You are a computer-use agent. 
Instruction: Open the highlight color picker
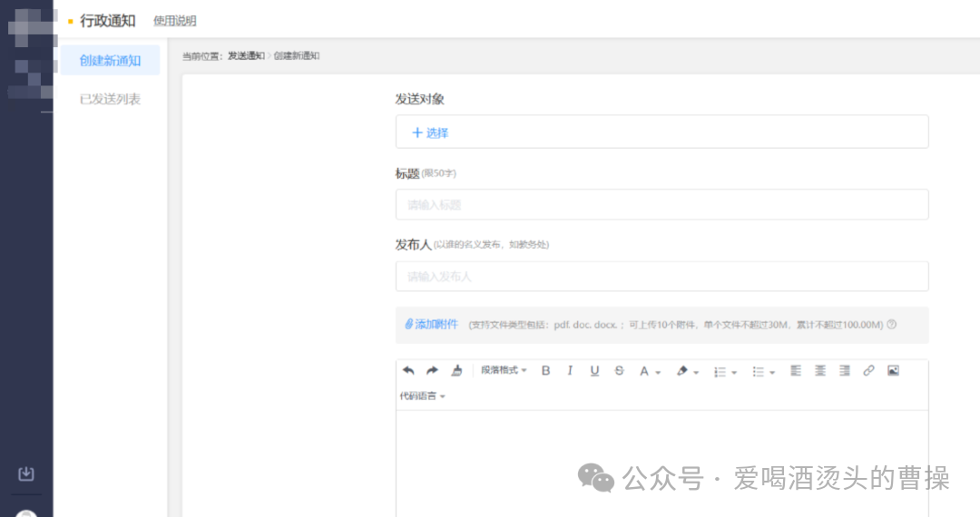[x=688, y=372]
